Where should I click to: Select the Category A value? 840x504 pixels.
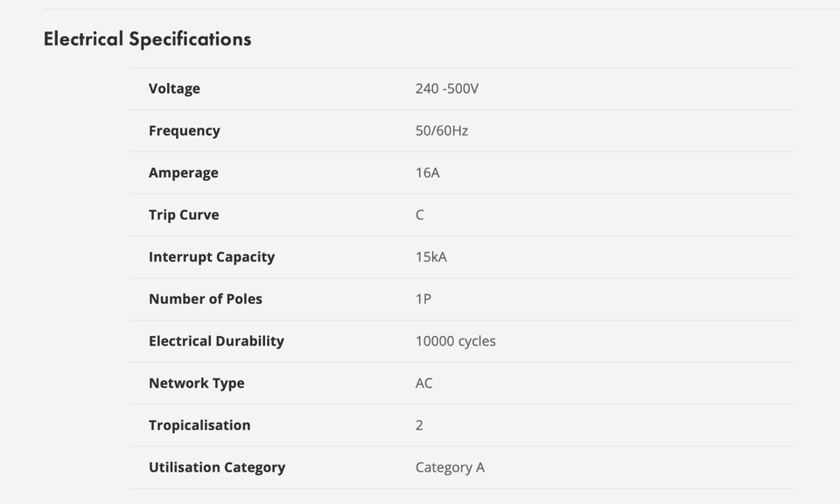tap(450, 466)
